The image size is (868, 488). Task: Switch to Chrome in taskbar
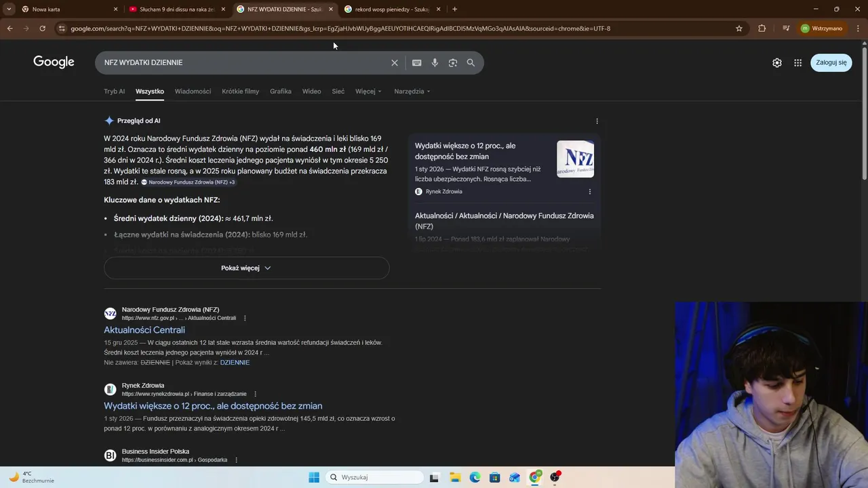[535, 477]
